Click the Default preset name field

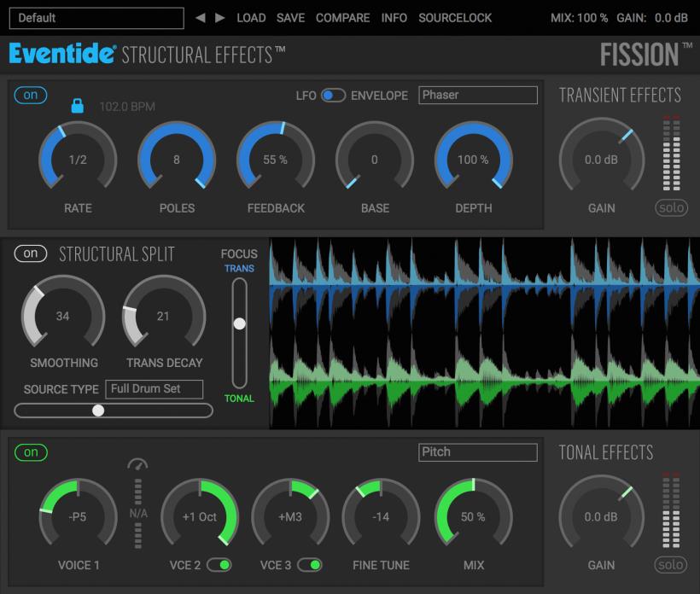pyautogui.click(x=94, y=17)
